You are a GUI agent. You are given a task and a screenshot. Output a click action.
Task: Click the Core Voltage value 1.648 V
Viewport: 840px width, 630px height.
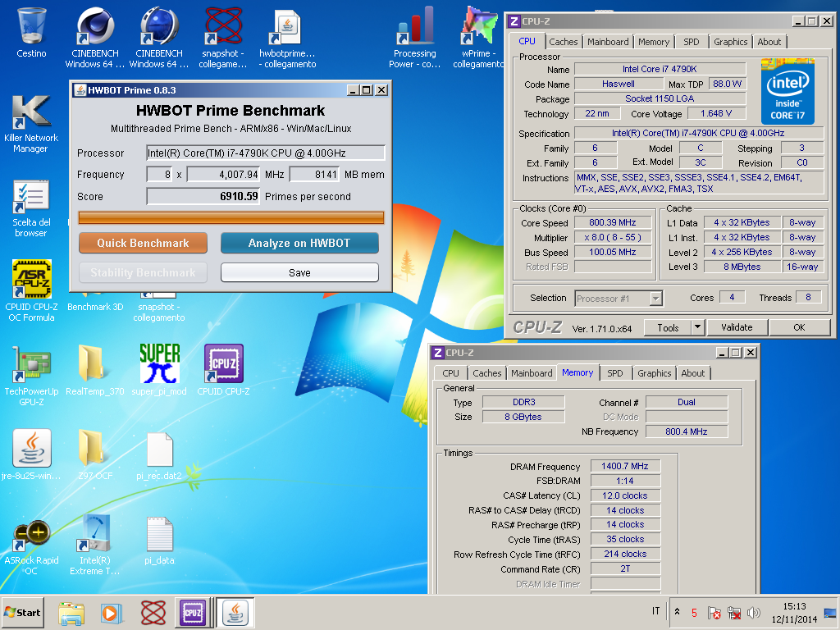715,113
